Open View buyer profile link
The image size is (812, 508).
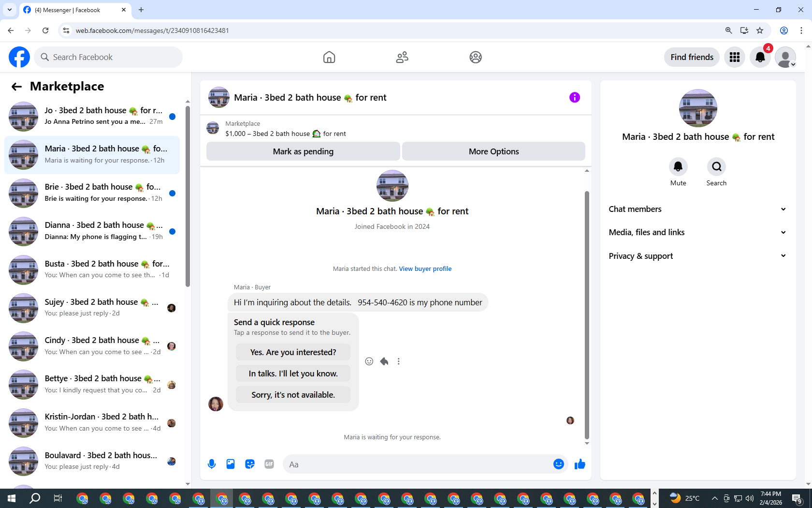(425, 269)
